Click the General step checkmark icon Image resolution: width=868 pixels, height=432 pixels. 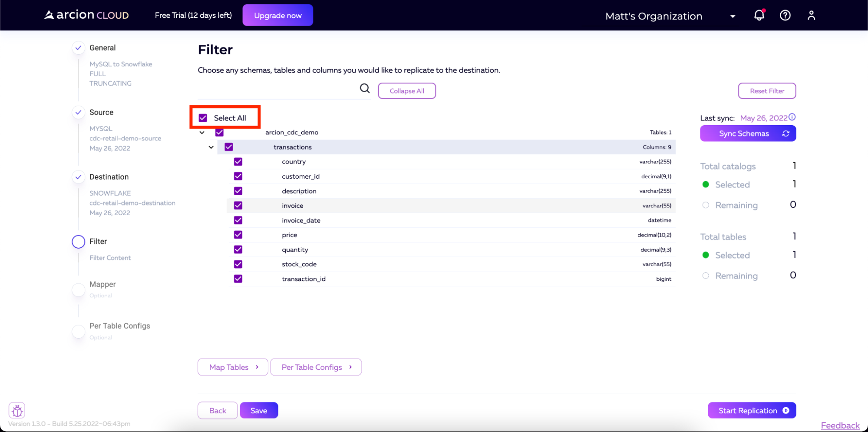tap(78, 48)
